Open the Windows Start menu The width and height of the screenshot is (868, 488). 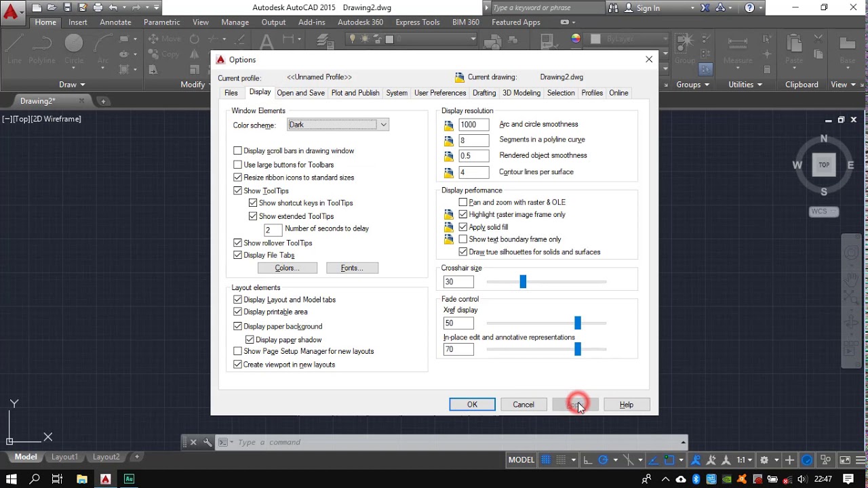[11, 479]
